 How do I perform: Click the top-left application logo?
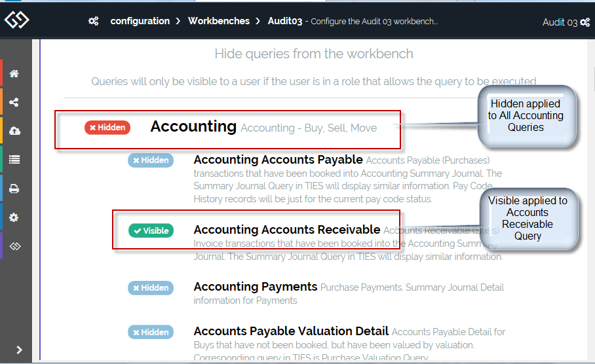click(16, 20)
